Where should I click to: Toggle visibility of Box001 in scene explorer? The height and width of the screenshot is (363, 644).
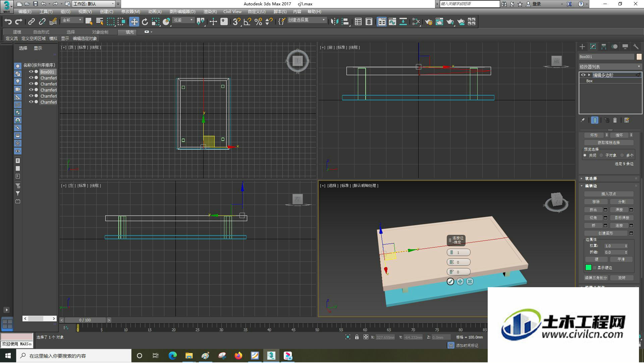[31, 72]
